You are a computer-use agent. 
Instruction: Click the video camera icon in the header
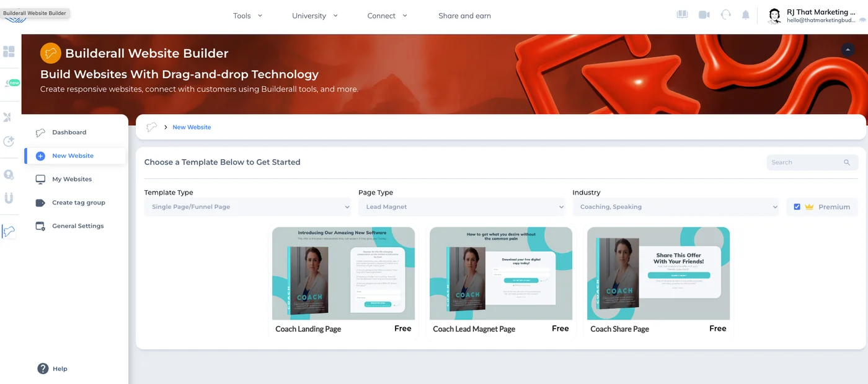pos(704,14)
